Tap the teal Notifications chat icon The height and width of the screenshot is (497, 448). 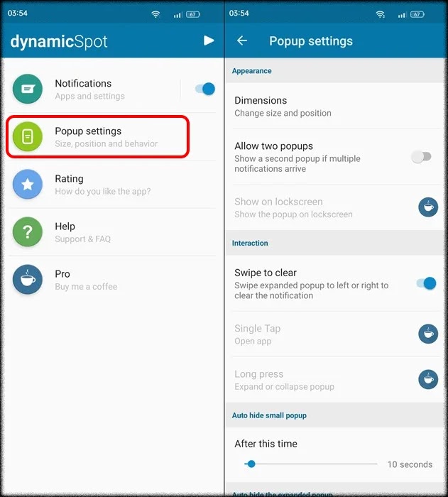coord(28,89)
